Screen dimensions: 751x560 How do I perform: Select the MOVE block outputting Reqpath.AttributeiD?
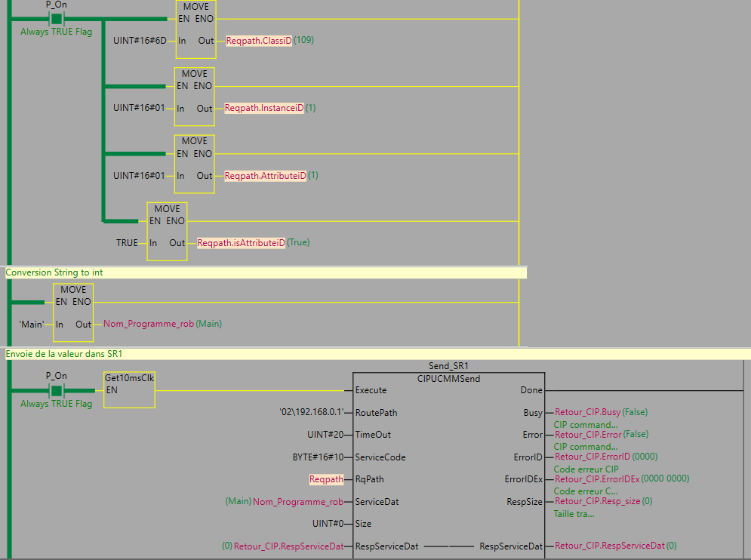pos(195,165)
